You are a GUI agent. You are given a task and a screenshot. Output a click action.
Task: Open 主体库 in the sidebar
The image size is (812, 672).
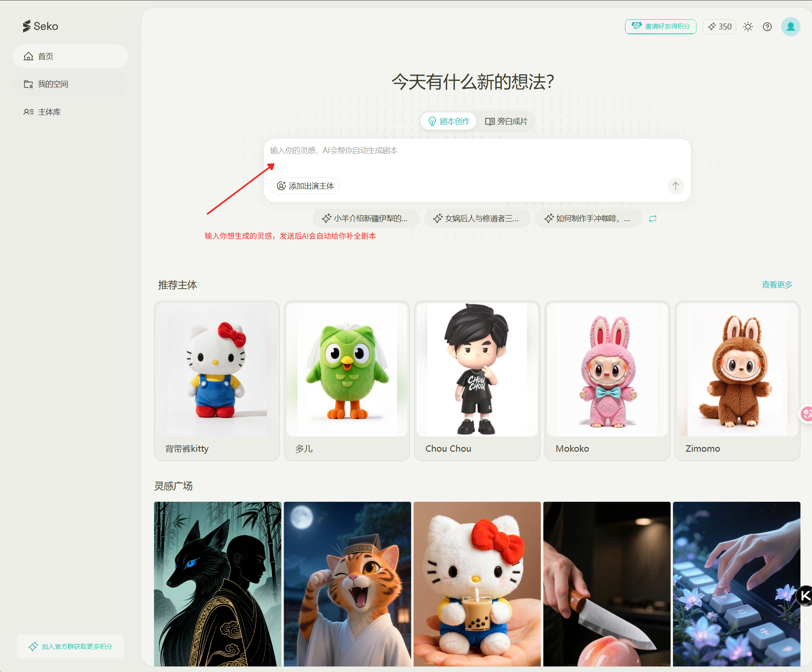70,112
